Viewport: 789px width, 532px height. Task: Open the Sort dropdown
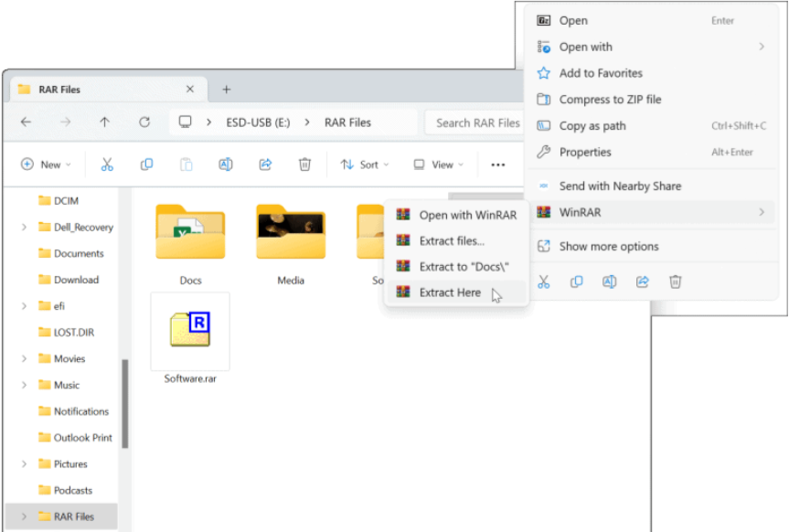365,164
